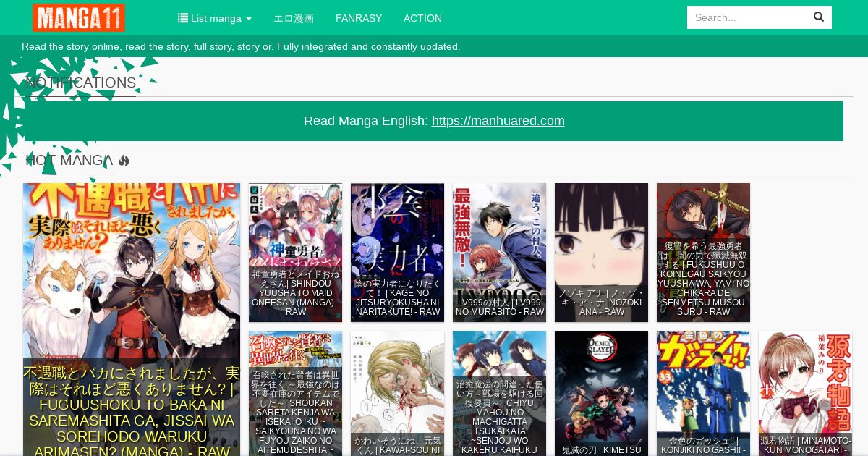Click the MANGA11 site logo
The width and height of the screenshot is (868, 456).
(79, 17)
